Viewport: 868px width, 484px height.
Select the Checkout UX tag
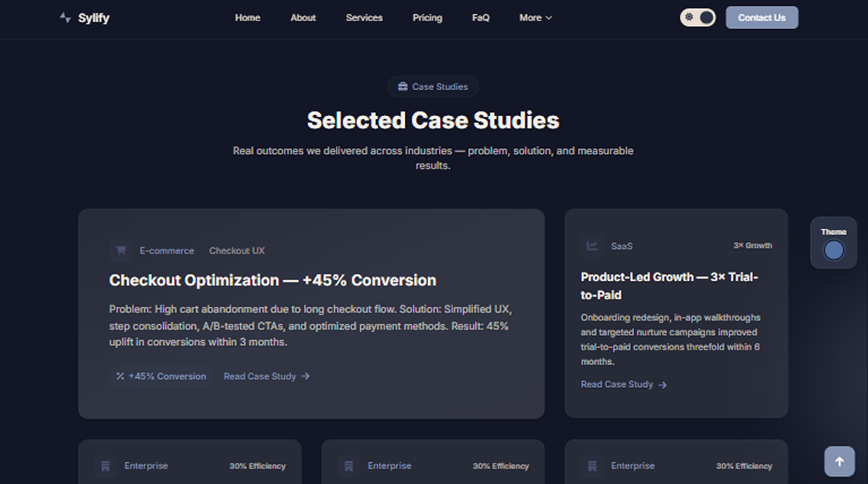(x=237, y=250)
